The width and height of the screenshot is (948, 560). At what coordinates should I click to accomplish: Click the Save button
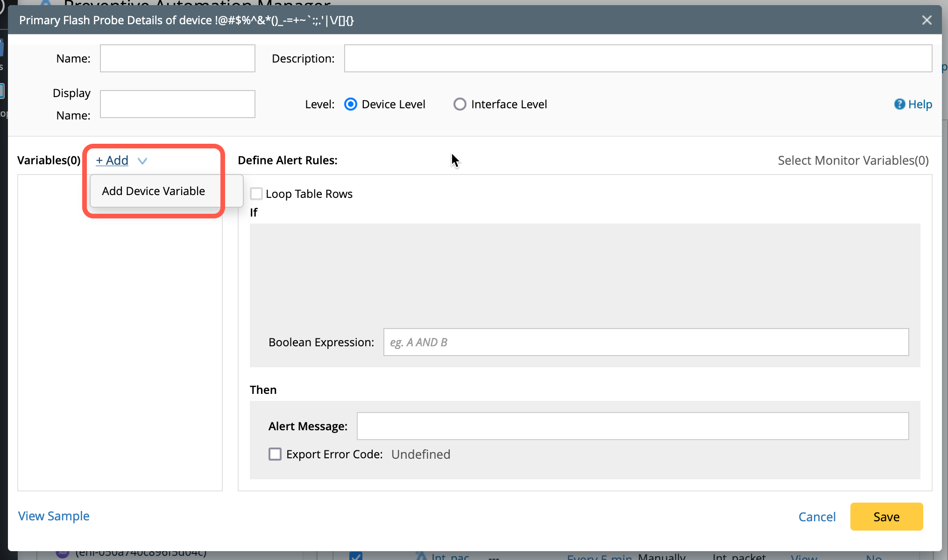pyautogui.click(x=886, y=517)
